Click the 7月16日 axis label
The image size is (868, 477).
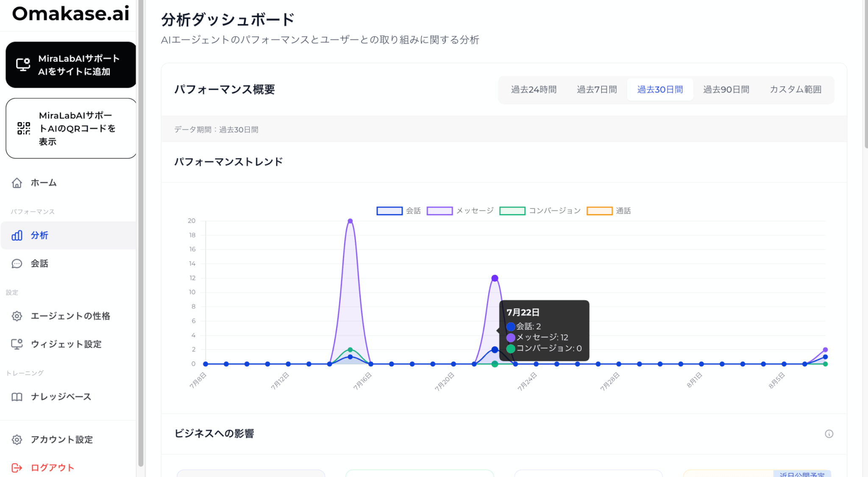pos(362,380)
